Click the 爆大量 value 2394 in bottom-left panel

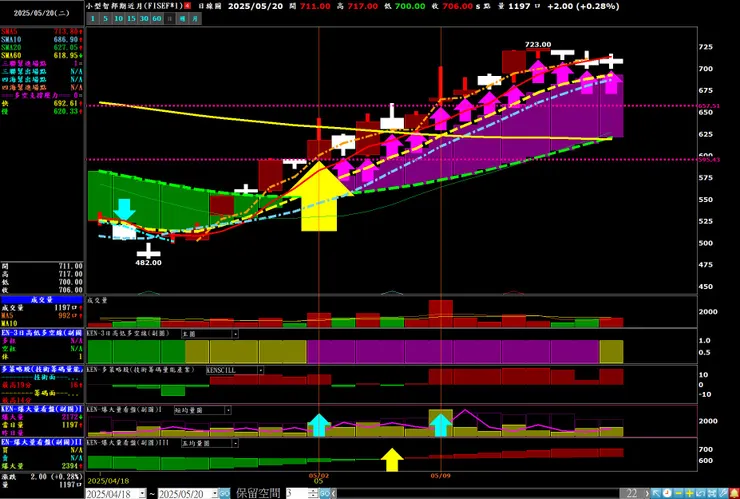tap(69, 466)
